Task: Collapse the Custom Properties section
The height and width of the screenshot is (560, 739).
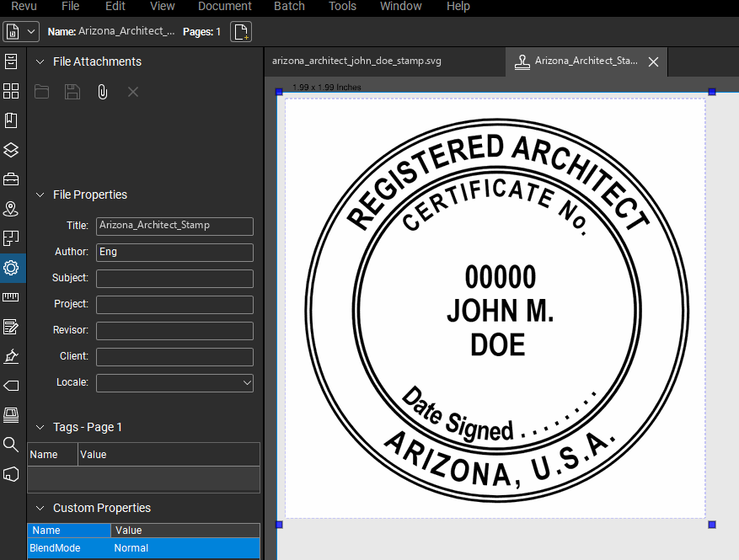Action: 40,508
